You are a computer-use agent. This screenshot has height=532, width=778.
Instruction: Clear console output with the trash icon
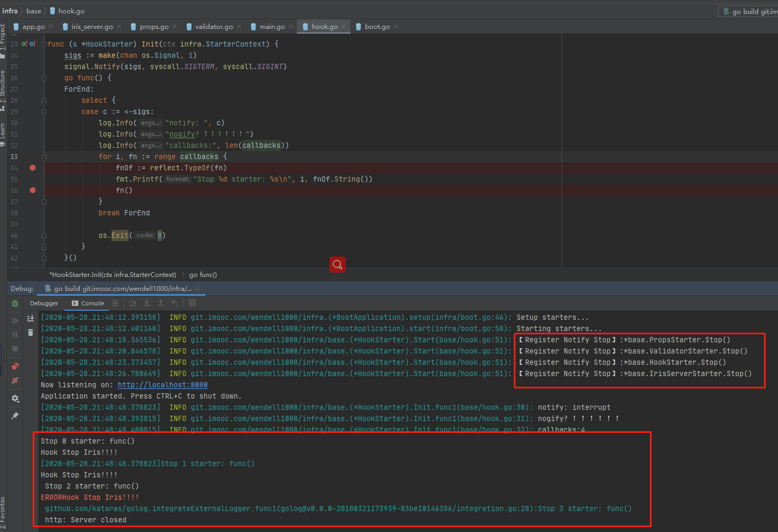(x=31, y=333)
